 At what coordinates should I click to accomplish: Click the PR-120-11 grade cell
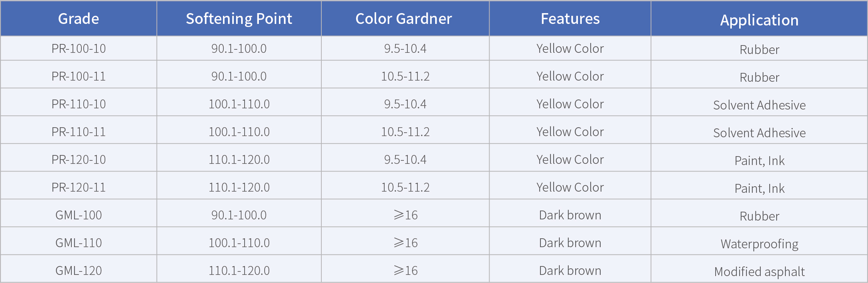pyautogui.click(x=78, y=187)
